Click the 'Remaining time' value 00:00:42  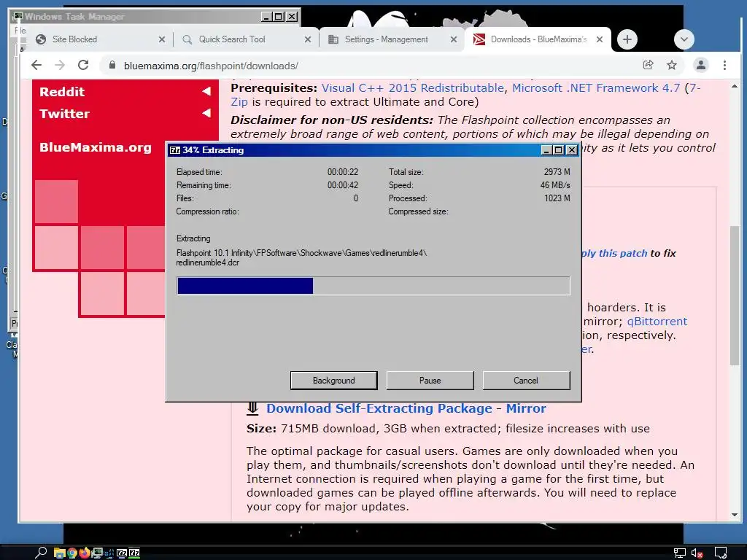pyautogui.click(x=343, y=185)
